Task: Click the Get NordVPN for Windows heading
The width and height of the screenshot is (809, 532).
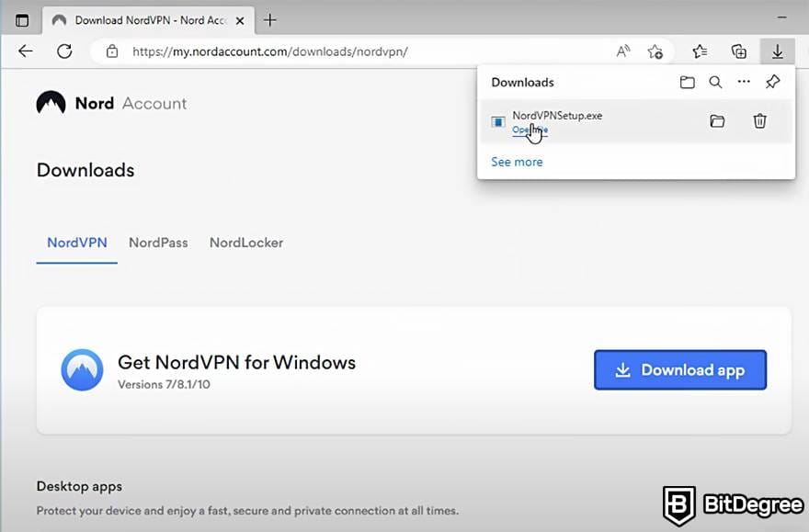Action: tap(237, 362)
